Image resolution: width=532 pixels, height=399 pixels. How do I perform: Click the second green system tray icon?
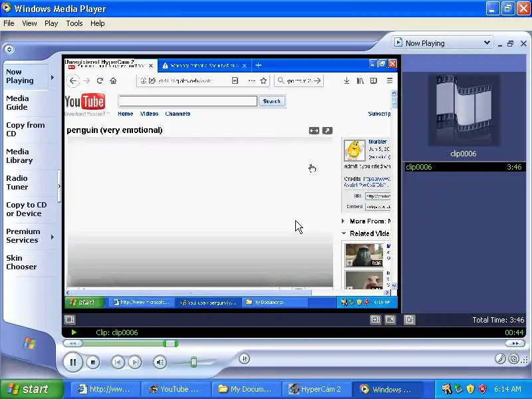tap(459, 389)
